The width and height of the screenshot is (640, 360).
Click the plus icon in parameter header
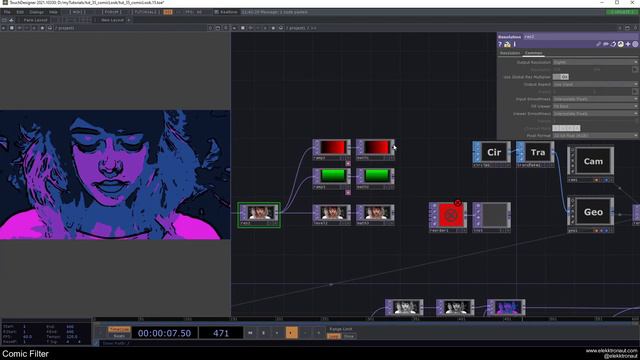pyautogui.click(x=628, y=44)
